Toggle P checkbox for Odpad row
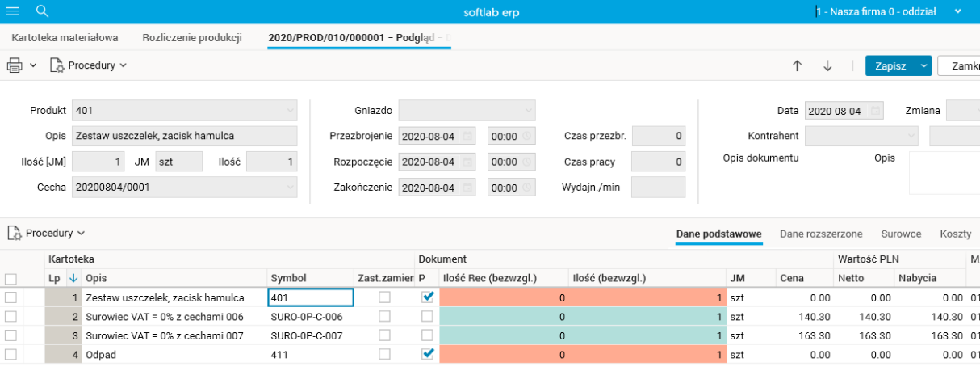980x371 pixels. coord(428,354)
